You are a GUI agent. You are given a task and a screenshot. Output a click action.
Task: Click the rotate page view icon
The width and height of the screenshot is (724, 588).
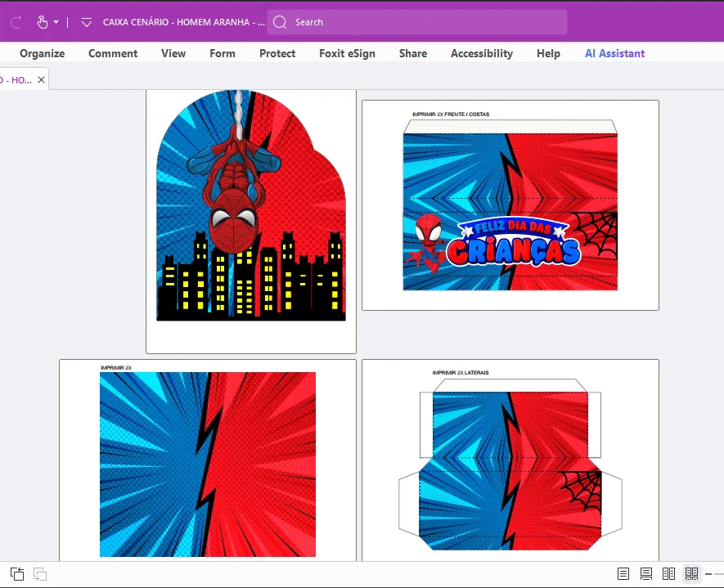(x=17, y=574)
